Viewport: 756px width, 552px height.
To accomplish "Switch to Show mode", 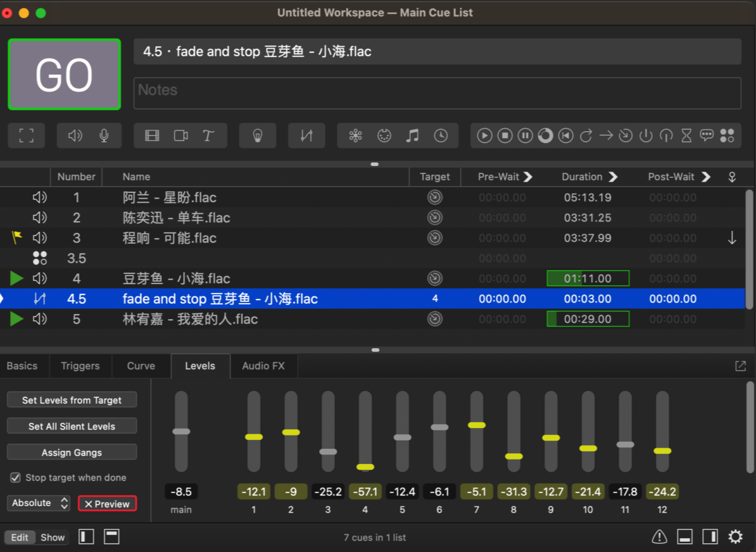I will (52, 537).
